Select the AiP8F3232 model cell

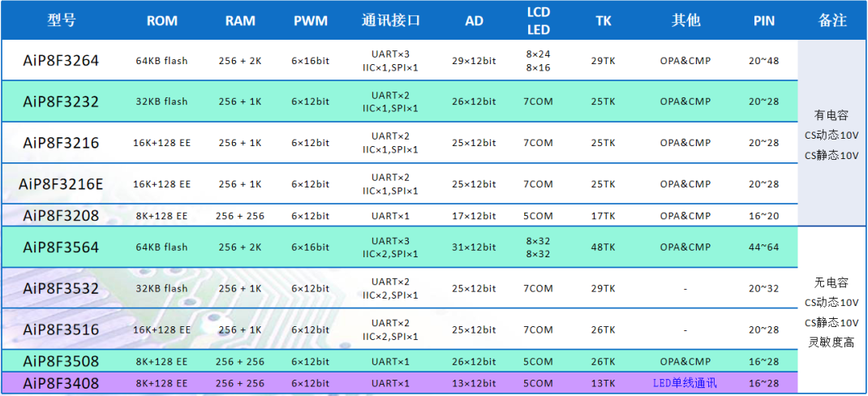click(x=62, y=101)
